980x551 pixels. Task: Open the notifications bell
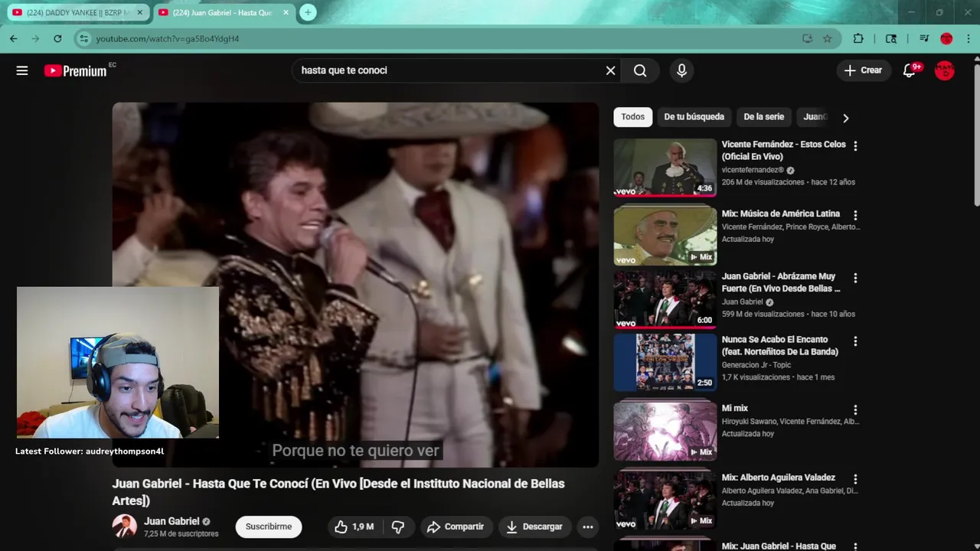tap(910, 70)
